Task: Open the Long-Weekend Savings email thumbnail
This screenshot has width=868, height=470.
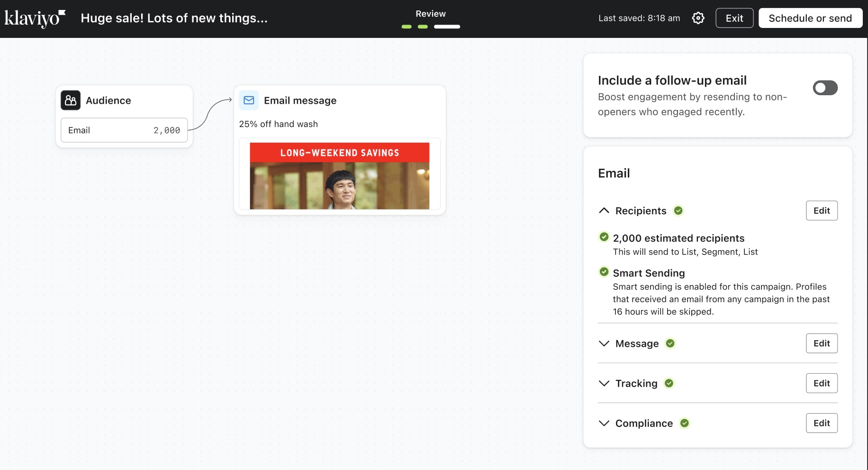Action: pos(339,176)
